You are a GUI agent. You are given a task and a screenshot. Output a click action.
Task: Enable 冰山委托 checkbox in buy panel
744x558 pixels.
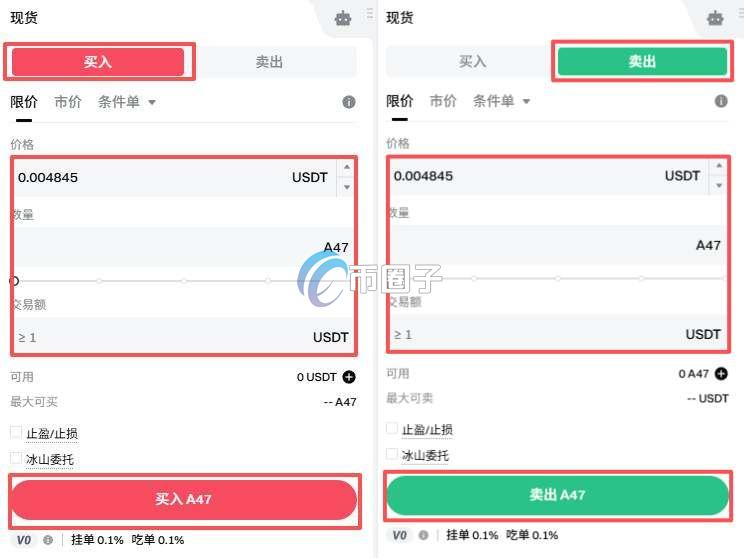click(x=16, y=458)
